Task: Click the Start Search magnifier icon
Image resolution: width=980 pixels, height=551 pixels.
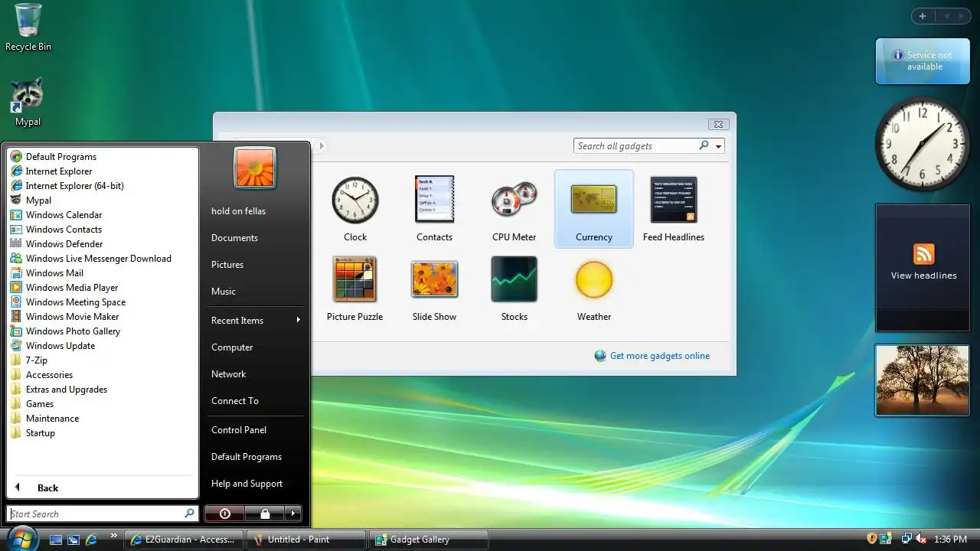Action: click(x=189, y=514)
